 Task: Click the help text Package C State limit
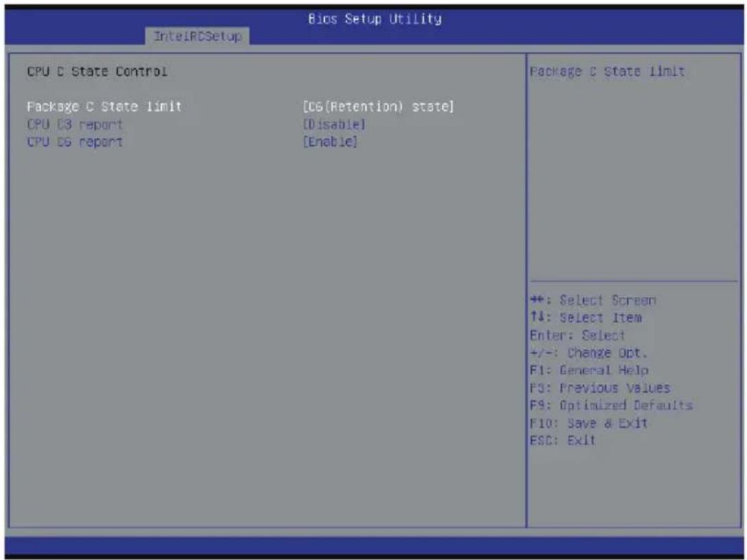607,71
